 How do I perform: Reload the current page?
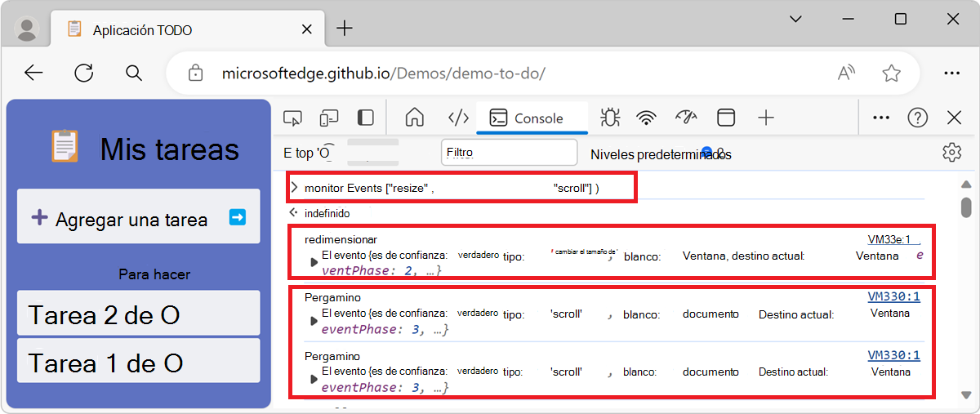83,73
